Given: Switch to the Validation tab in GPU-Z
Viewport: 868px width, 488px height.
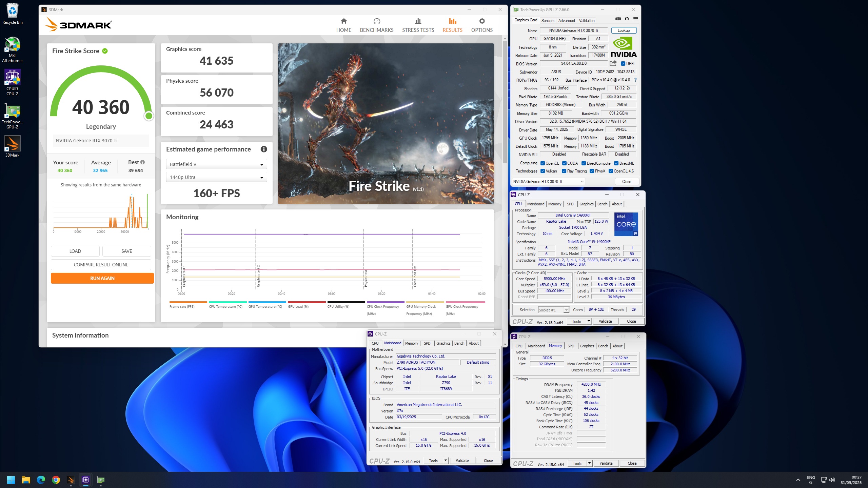Looking at the screenshot, I should pyautogui.click(x=587, y=20).
